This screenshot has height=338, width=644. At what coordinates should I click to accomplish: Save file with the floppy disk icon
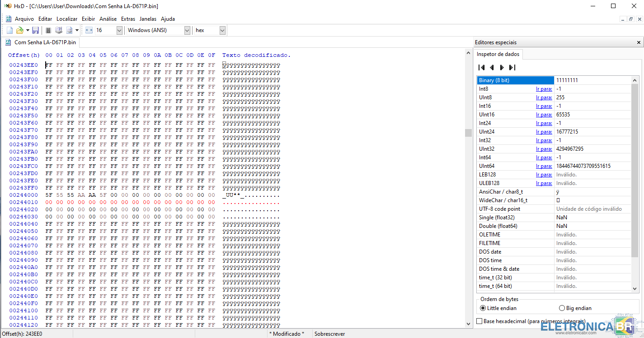35,30
